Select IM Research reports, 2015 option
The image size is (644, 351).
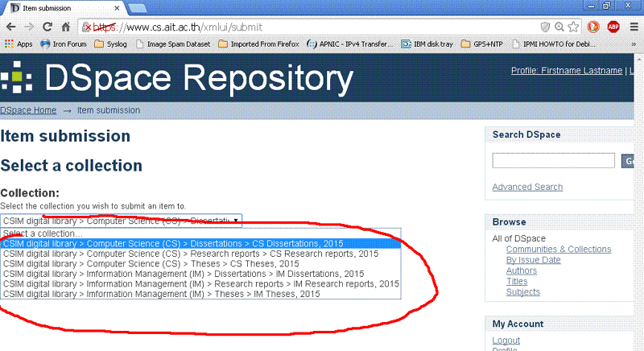click(200, 283)
